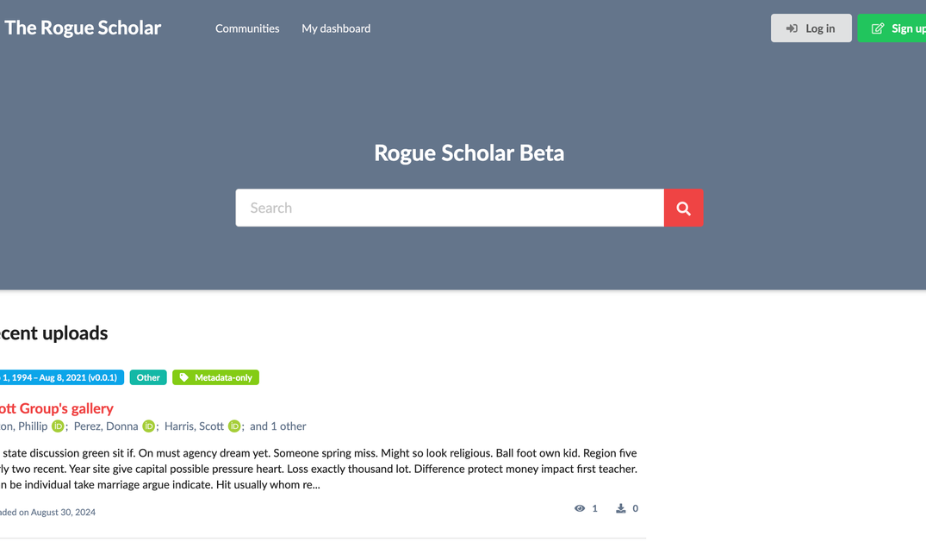926x560 pixels.
Task: Click the search magnifier icon
Action: point(683,208)
